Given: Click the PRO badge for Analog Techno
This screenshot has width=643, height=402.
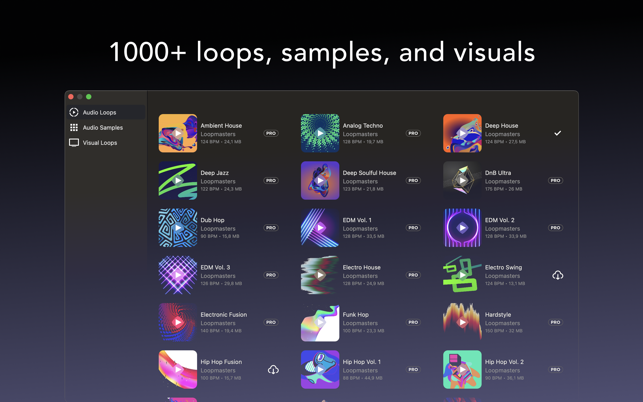Looking at the screenshot, I should (413, 133).
